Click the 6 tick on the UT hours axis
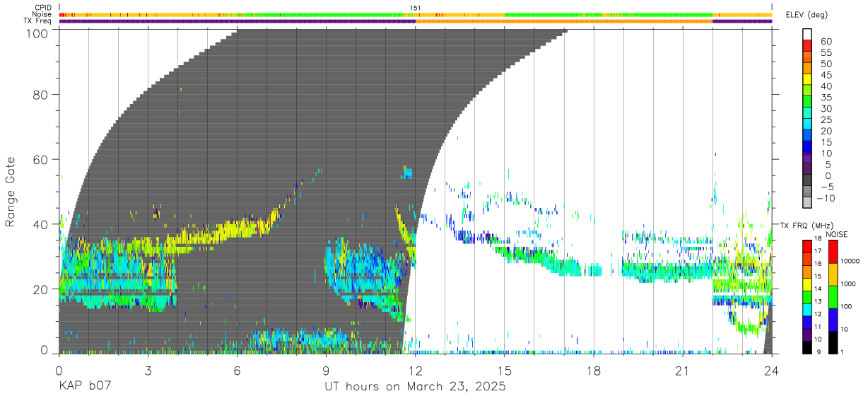Image resolution: width=868 pixels, height=401 pixels. tap(237, 371)
